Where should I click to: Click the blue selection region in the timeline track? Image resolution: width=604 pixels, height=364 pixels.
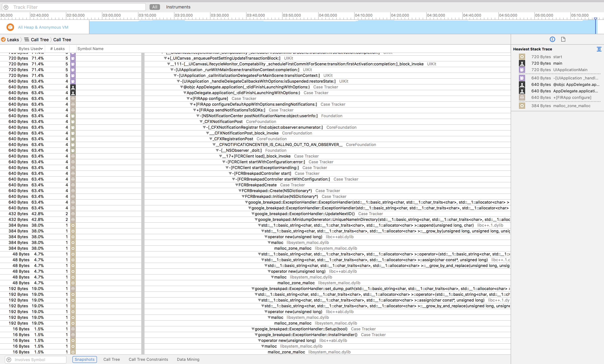(343, 27)
